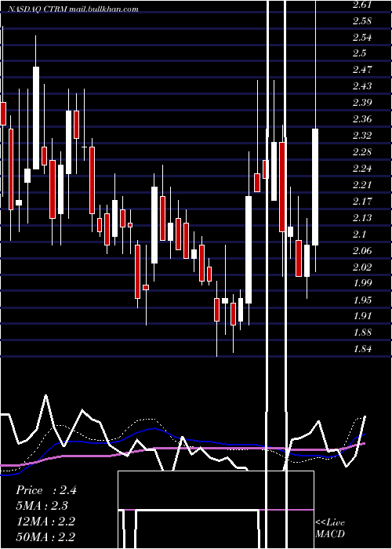Click the <<Live MACD label
The image size is (392, 549).
click(330, 528)
